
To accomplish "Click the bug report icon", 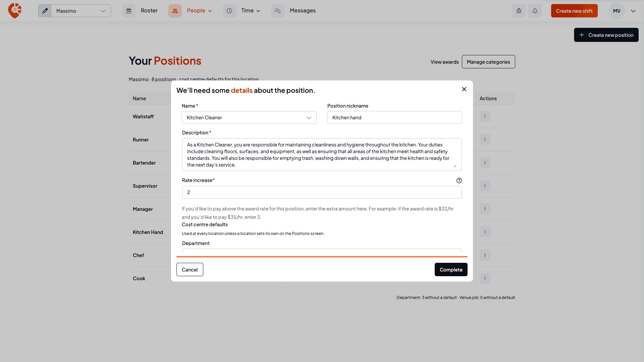I will tap(519, 11).
